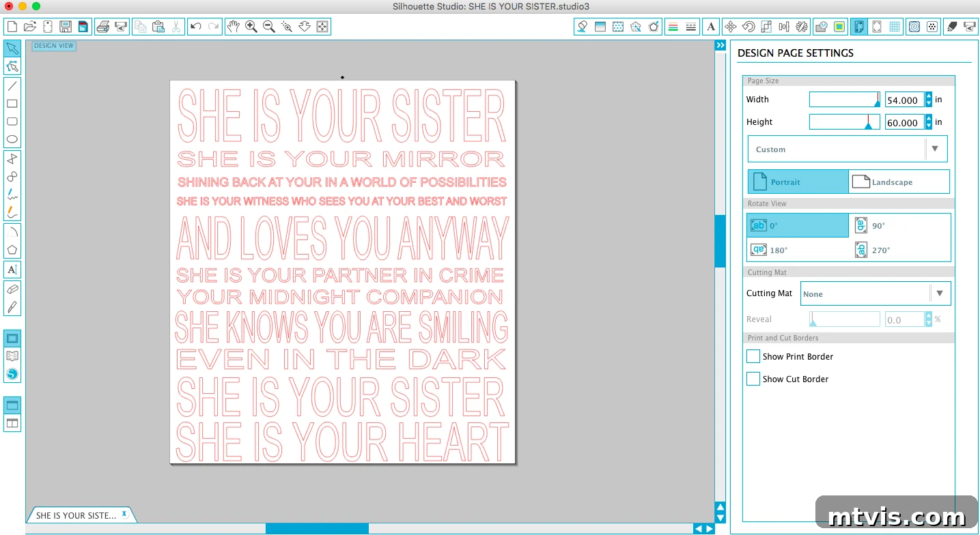Image resolution: width=980 pixels, height=535 pixels.
Task: Select the Draw a Polygon tool
Action: click(12, 250)
